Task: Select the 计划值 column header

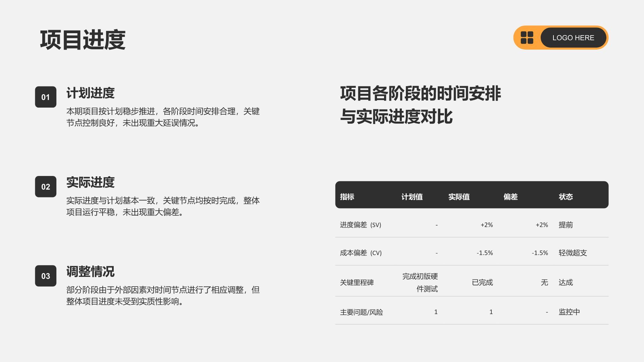Action: pos(412,197)
